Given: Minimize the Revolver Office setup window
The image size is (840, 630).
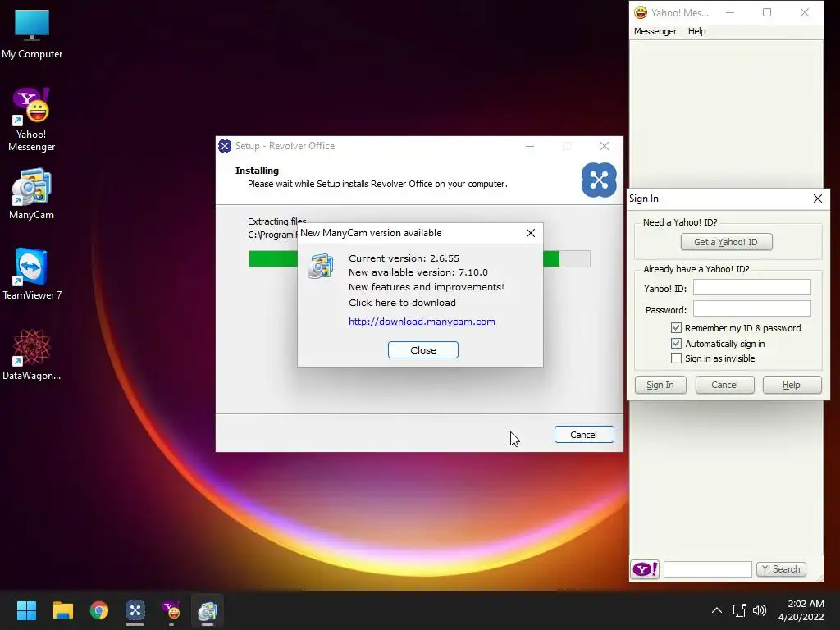Looking at the screenshot, I should pos(530,146).
